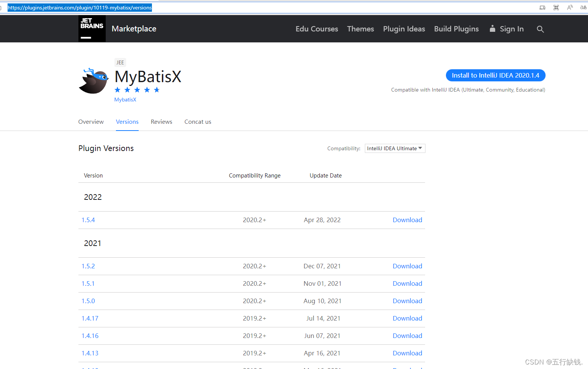Switch to the Reviews tab
588x369 pixels.
161,121
